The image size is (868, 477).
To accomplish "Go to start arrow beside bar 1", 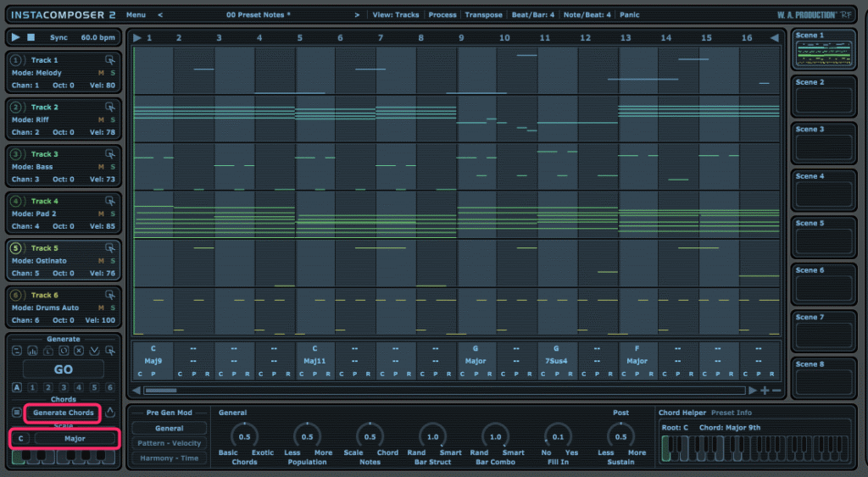I will (136, 37).
